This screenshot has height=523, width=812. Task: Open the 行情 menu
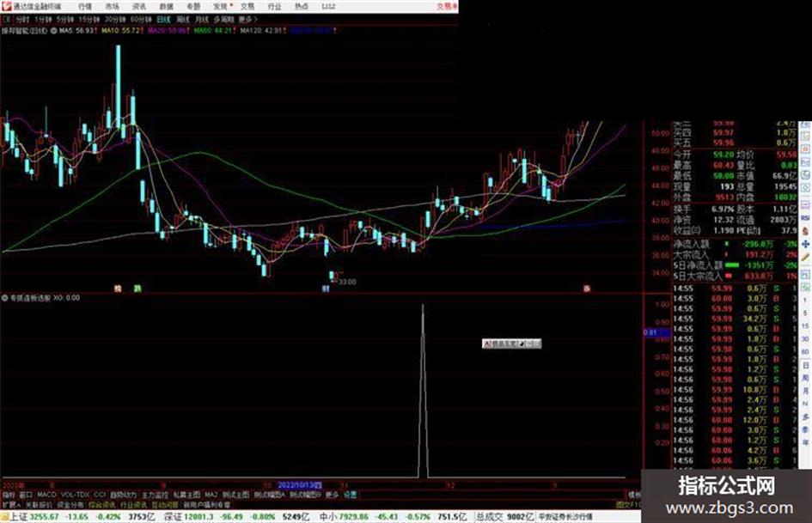(85, 6)
